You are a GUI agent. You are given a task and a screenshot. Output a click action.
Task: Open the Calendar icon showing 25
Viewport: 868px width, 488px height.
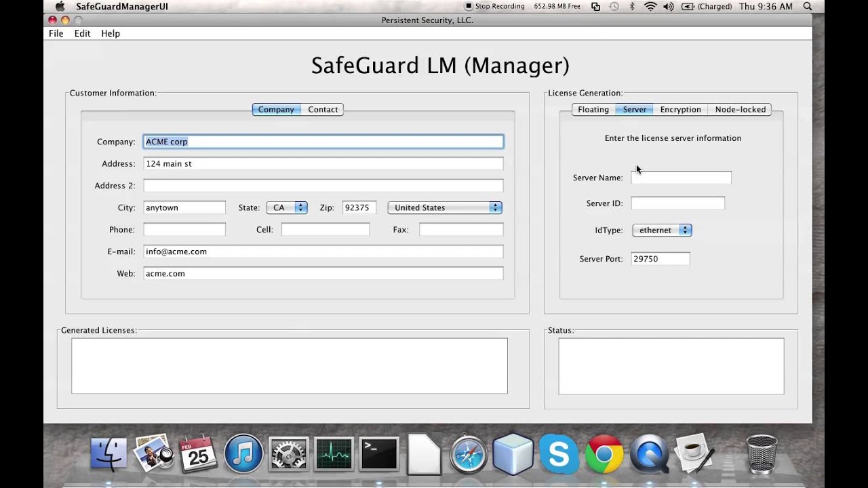[198, 453]
